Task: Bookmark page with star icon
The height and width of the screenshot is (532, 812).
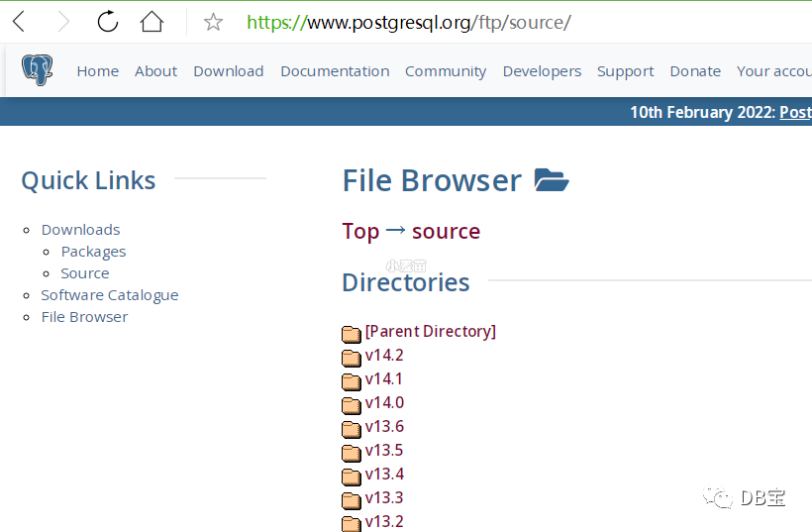Action: (213, 22)
